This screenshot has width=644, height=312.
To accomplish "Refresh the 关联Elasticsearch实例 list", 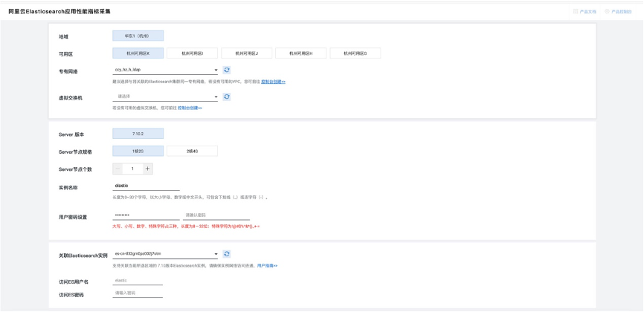I will (227, 254).
